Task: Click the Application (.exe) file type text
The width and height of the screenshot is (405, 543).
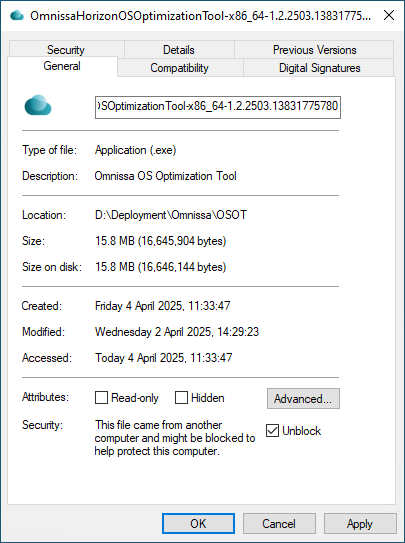Action: (x=136, y=150)
